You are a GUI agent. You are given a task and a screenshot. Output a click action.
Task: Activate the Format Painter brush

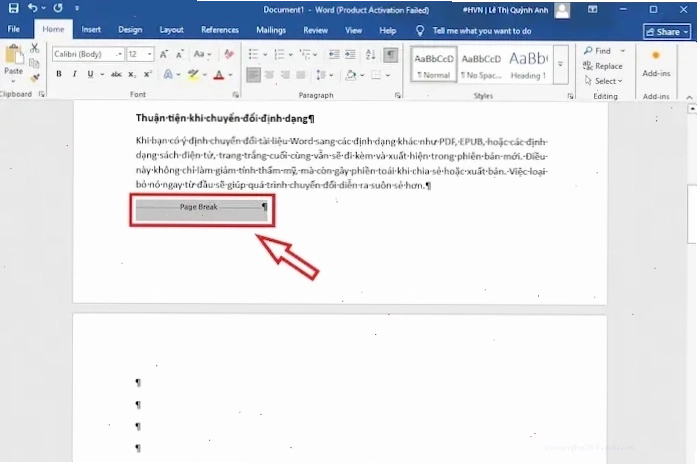click(34, 78)
